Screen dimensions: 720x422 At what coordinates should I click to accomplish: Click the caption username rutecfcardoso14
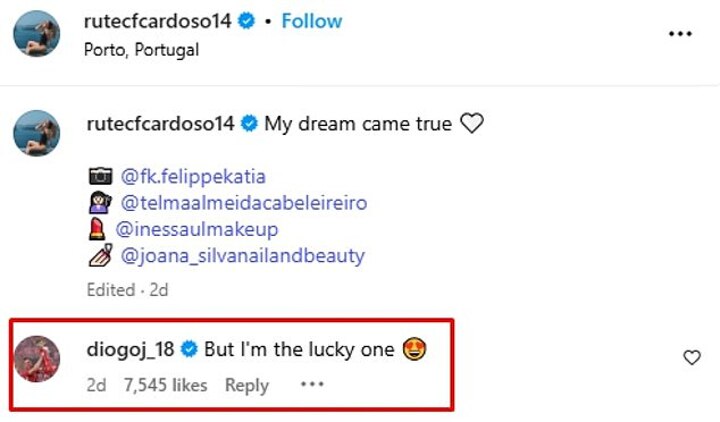(161, 124)
